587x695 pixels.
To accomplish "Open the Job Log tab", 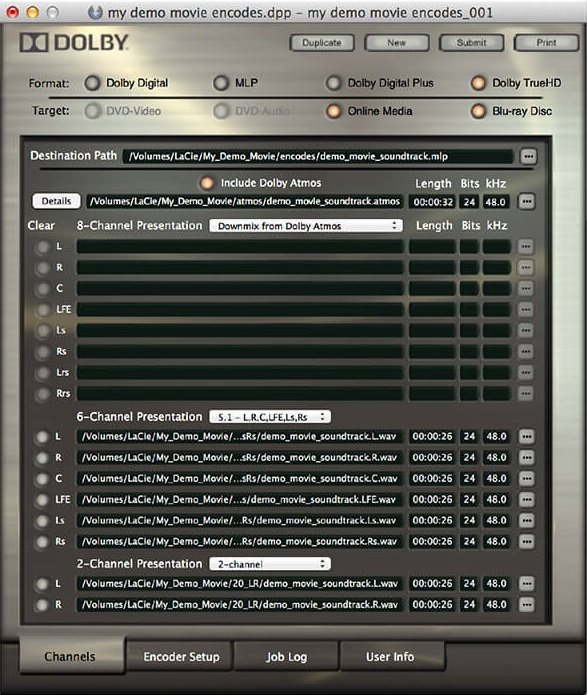I will 286,656.
